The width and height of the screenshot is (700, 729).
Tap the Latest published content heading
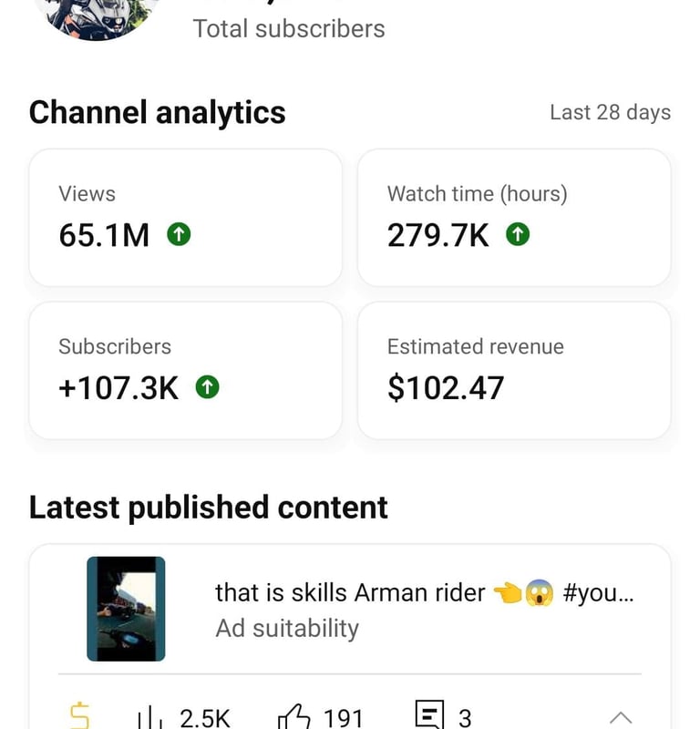click(x=209, y=508)
